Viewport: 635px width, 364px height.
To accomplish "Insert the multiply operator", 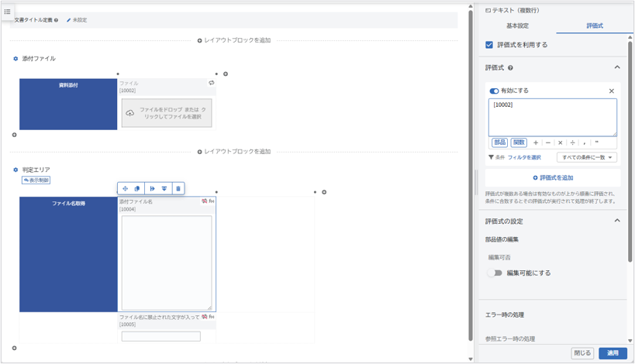I will pos(560,143).
